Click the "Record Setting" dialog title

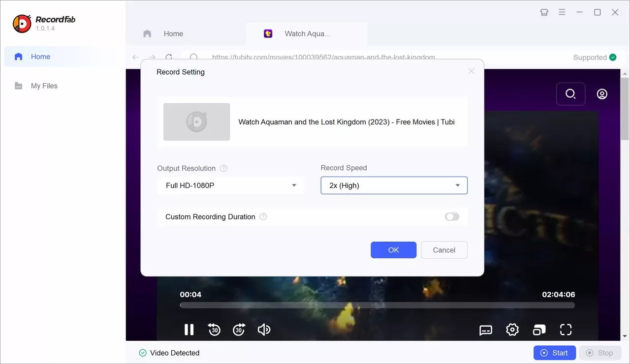181,72
